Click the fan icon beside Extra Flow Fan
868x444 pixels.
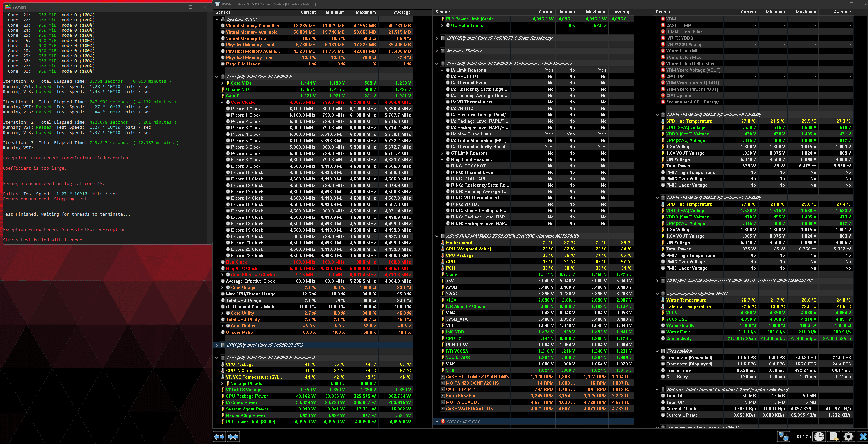coord(442,396)
